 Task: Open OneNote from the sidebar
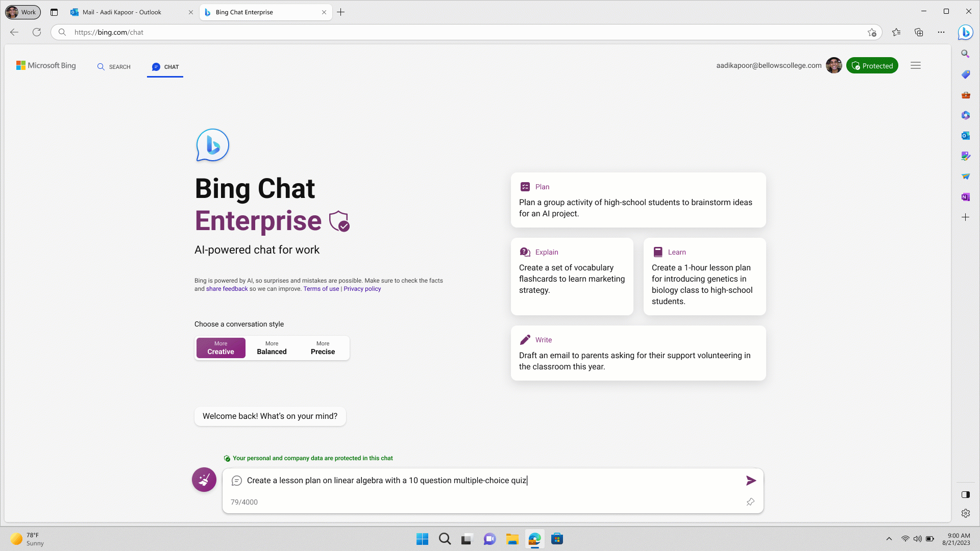click(965, 197)
